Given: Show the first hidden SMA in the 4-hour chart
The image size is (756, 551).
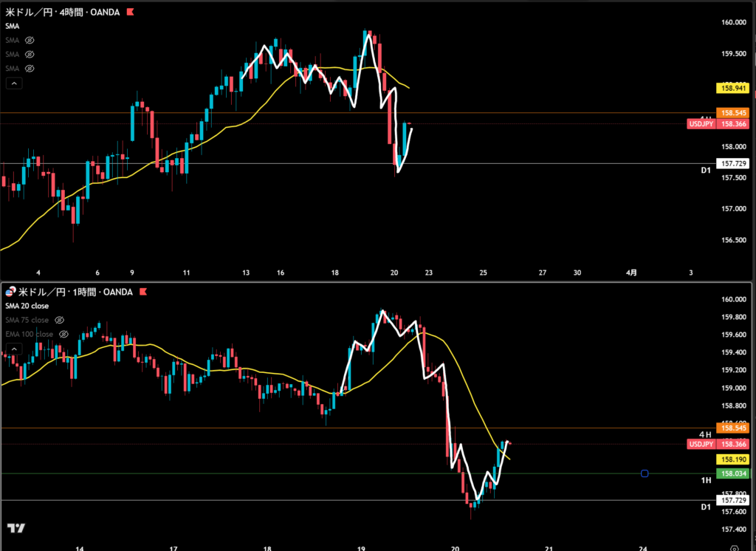Looking at the screenshot, I should (x=30, y=40).
